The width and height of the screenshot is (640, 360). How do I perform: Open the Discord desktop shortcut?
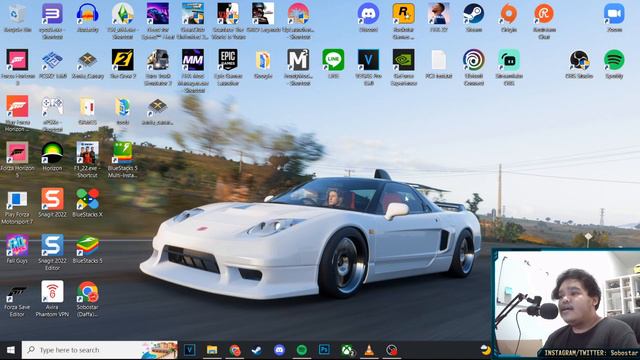[x=368, y=17]
